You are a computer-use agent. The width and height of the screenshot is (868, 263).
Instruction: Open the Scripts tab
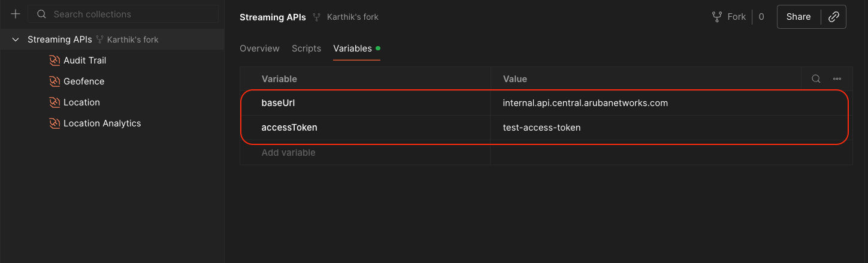[306, 49]
